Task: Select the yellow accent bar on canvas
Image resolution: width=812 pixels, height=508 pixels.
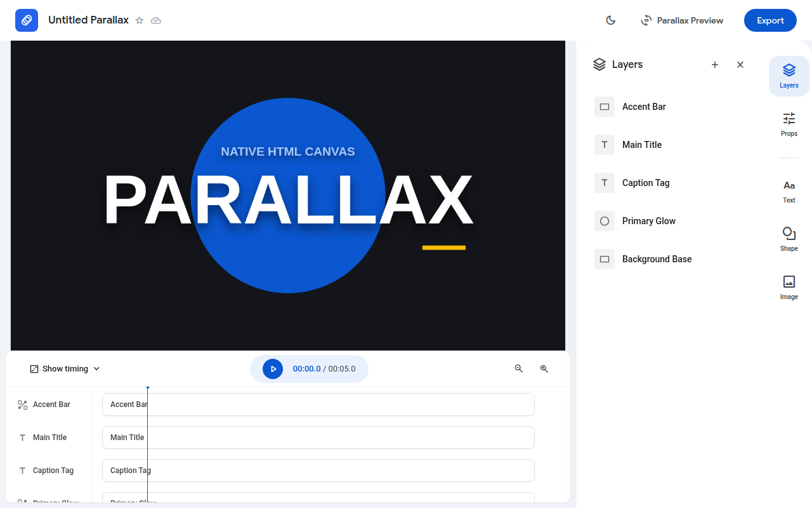Action: click(444, 248)
